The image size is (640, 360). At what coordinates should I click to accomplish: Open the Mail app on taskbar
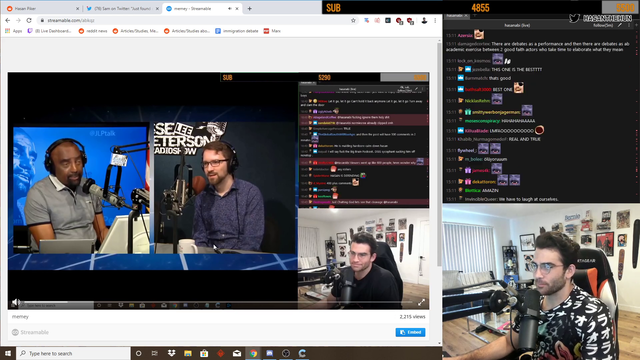237,353
